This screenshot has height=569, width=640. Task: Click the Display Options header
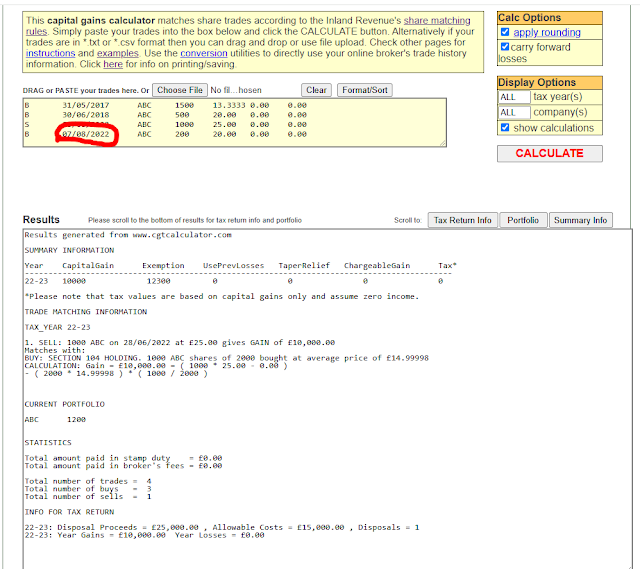549,82
